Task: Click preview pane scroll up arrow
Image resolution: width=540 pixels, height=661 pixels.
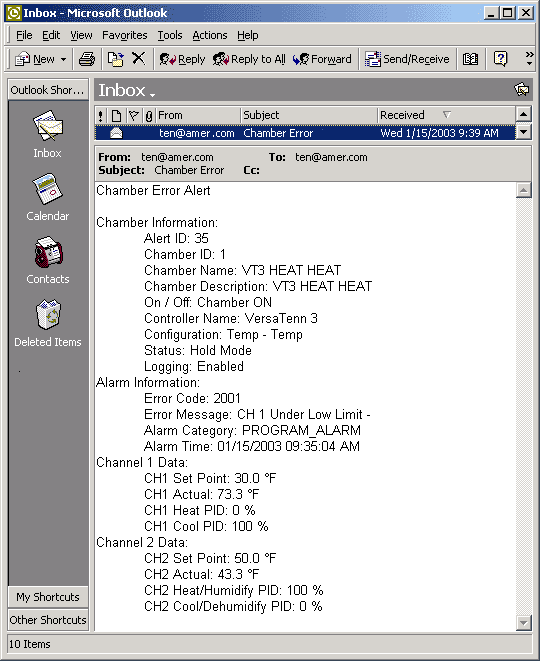Action: click(523, 191)
